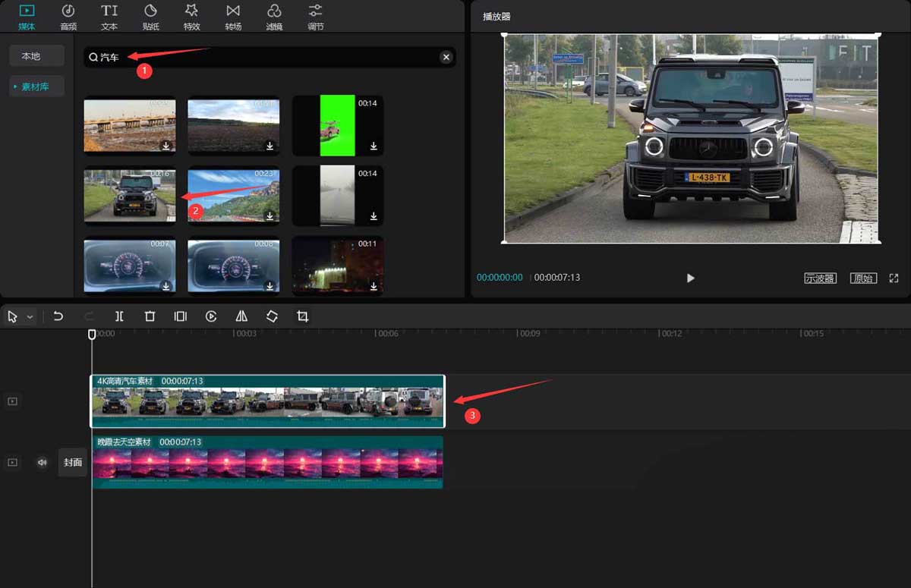Open the 音频 (Audio) panel

[68, 17]
